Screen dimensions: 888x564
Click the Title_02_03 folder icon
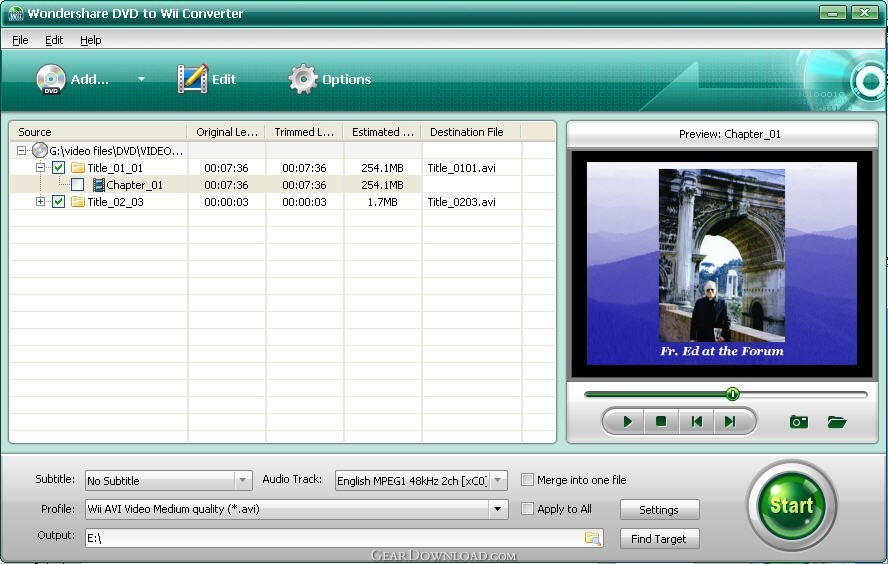78,202
